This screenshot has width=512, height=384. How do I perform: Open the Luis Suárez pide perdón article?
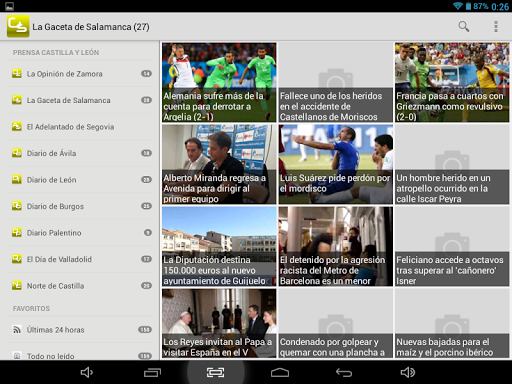click(336, 164)
